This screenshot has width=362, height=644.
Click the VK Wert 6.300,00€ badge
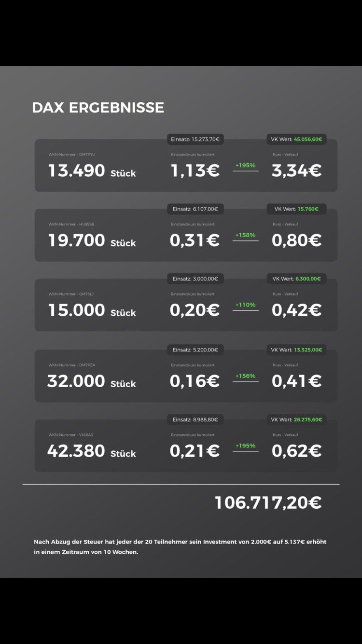pos(296,279)
